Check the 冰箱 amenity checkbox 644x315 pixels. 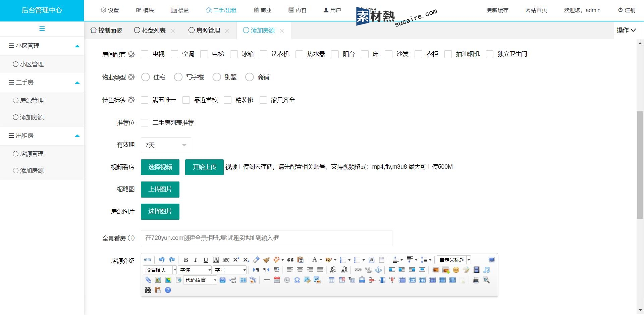[234, 54]
